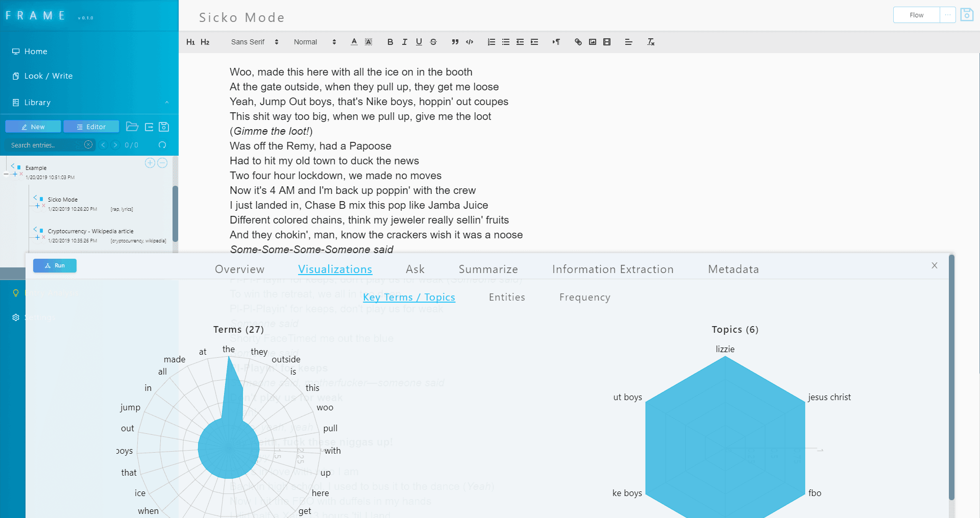Screen dimensions: 980x518
Task: Toggle italic text formatting
Action: click(404, 42)
